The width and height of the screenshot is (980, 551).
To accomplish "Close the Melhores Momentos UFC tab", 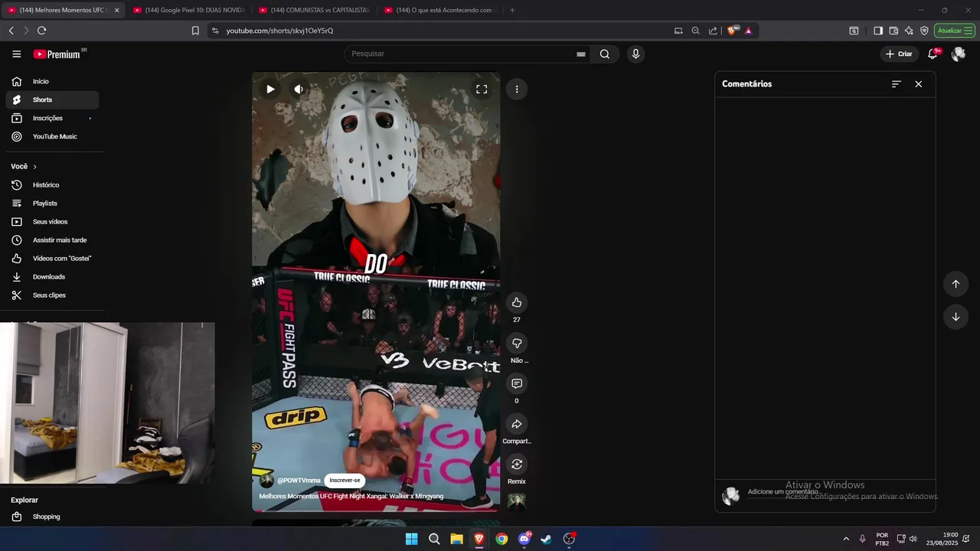I will pyautogui.click(x=116, y=10).
